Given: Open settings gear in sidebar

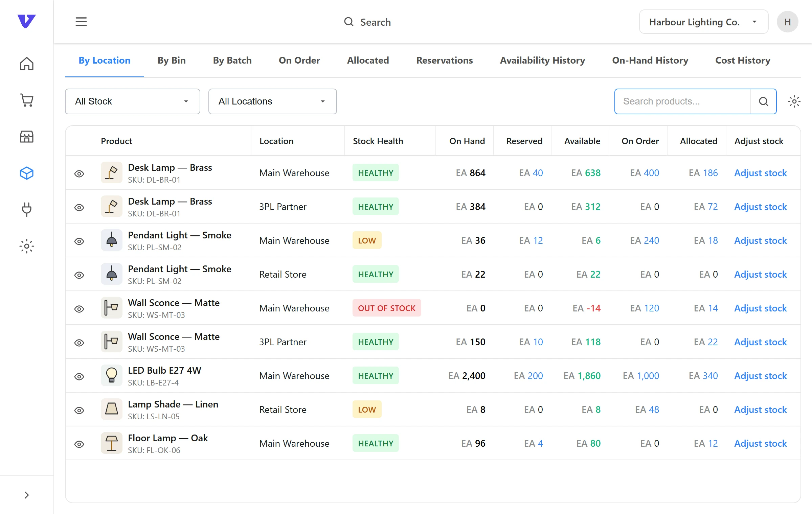Looking at the screenshot, I should point(27,246).
